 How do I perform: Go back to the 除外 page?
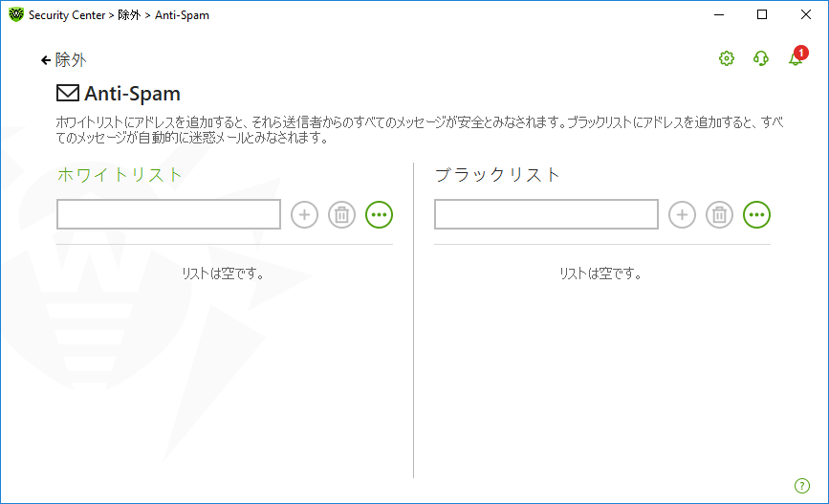pos(63,59)
